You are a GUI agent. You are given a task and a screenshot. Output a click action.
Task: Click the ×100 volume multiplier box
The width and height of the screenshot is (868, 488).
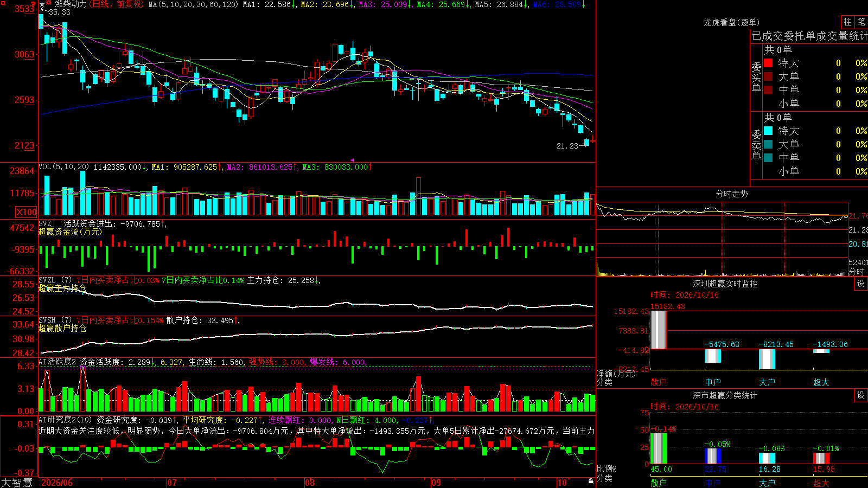coord(27,212)
